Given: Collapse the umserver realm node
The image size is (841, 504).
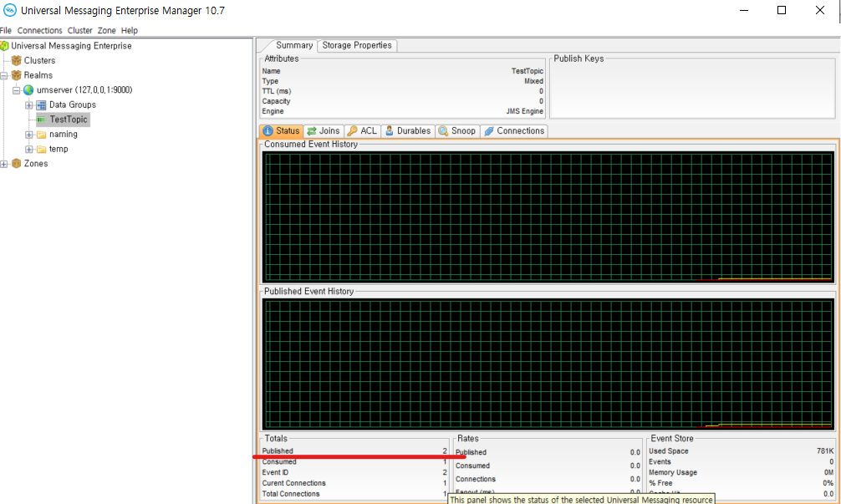Looking at the screenshot, I should 16,90.
